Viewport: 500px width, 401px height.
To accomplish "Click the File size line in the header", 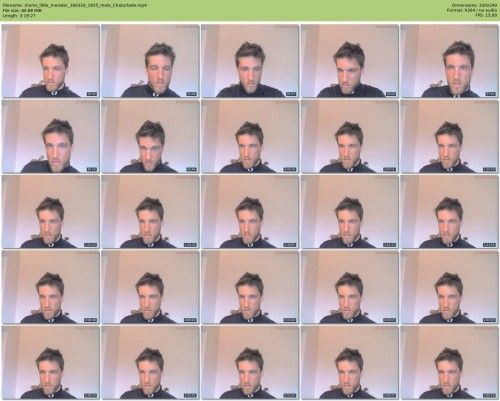I will pos(22,10).
